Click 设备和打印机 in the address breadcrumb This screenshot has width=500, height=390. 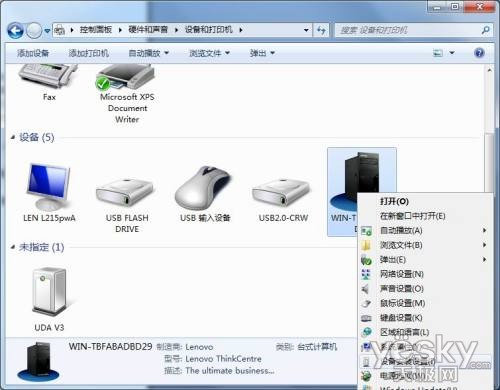tap(209, 30)
